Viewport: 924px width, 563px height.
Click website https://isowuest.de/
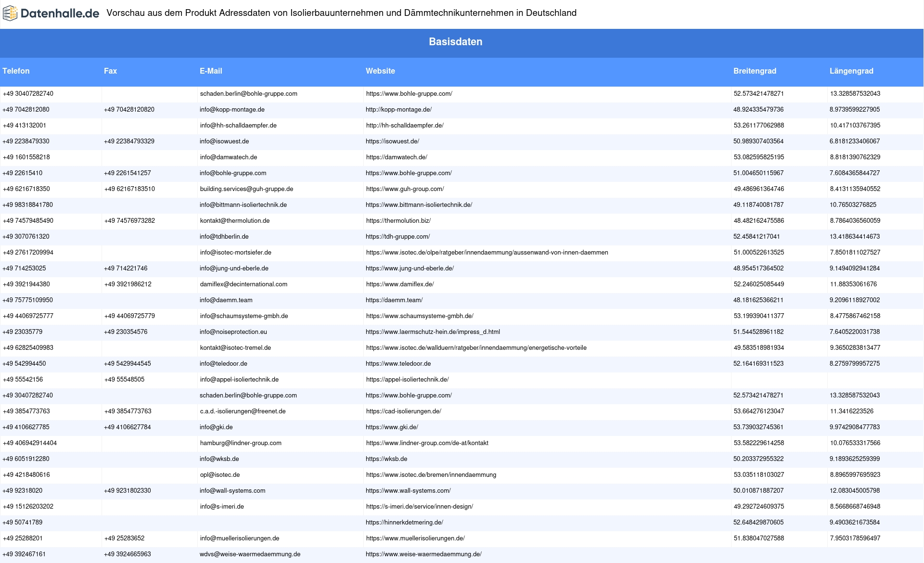(x=392, y=141)
